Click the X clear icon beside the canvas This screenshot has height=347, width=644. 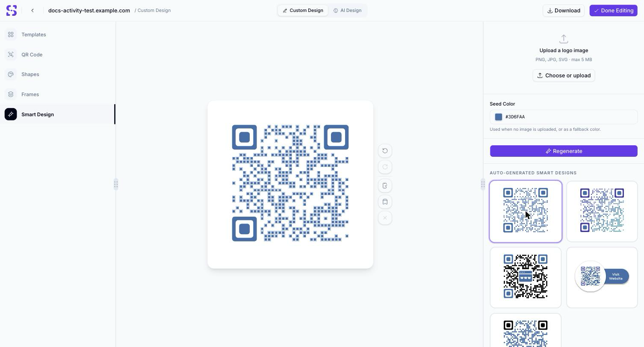(385, 218)
